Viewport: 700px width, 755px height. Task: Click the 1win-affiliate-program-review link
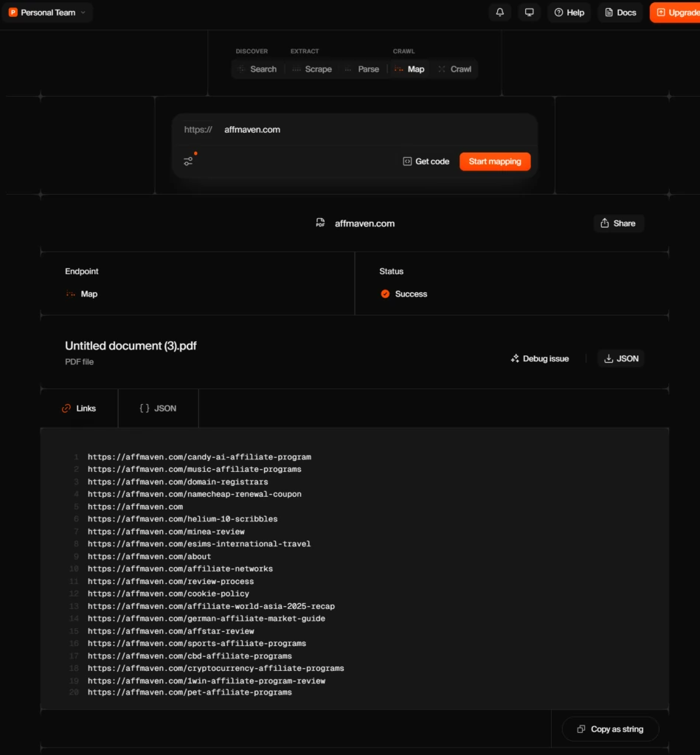tap(207, 681)
